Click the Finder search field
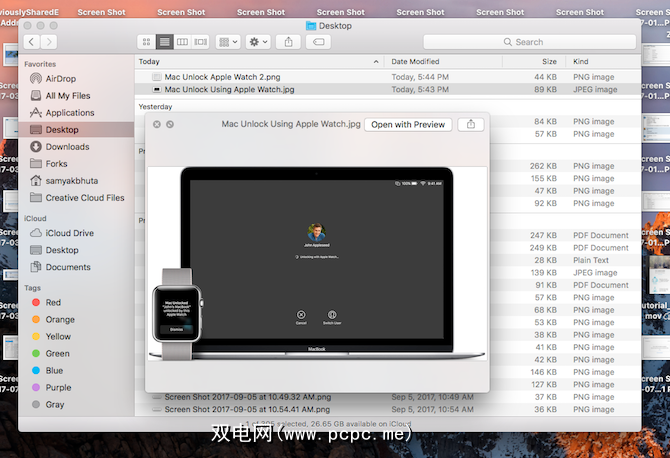 pos(529,42)
